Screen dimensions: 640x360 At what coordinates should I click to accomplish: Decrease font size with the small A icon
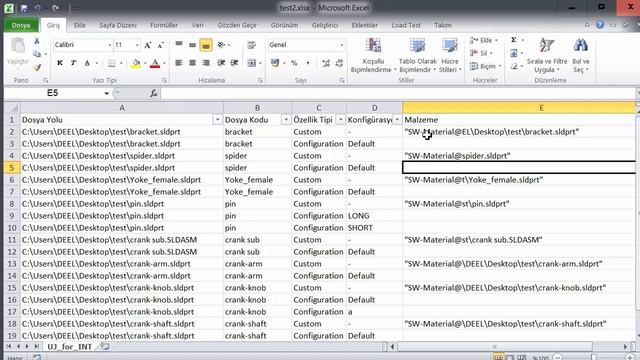pos(160,45)
